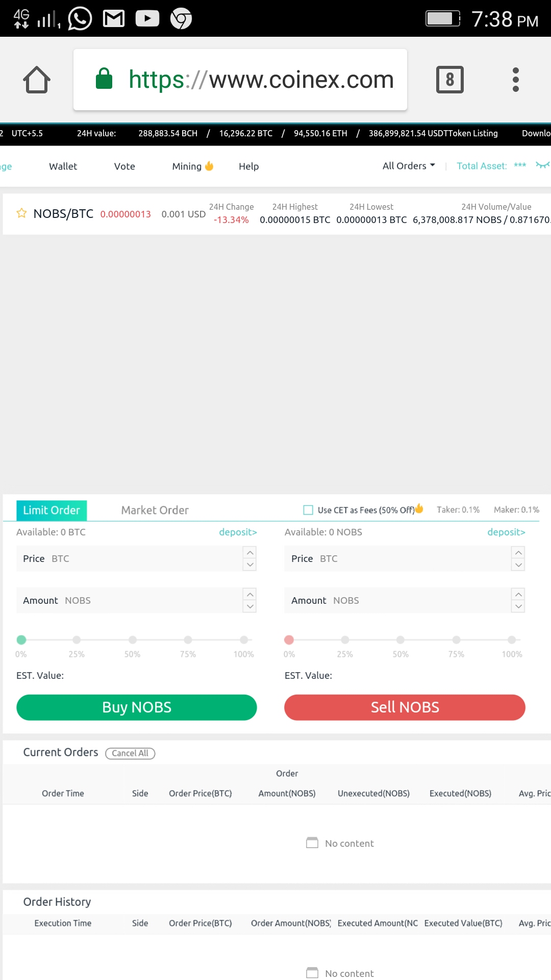Image resolution: width=551 pixels, height=980 pixels.
Task: Tap the green padlock security icon
Action: [x=104, y=79]
